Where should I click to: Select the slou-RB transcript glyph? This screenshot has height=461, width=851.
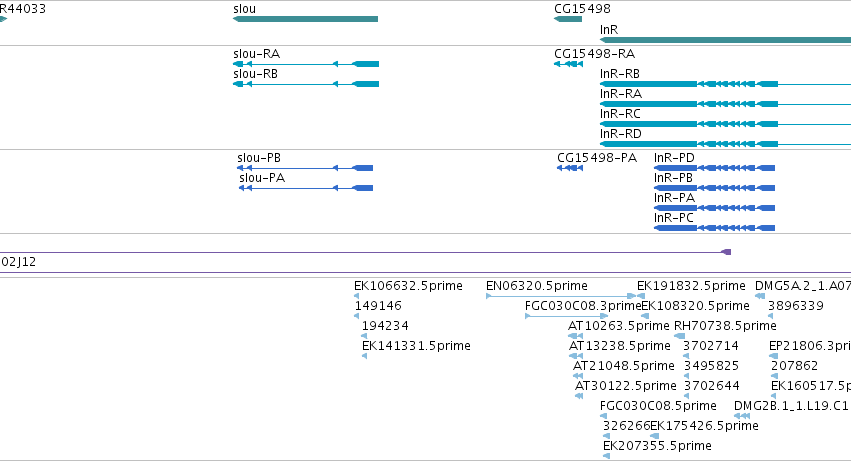point(306,84)
